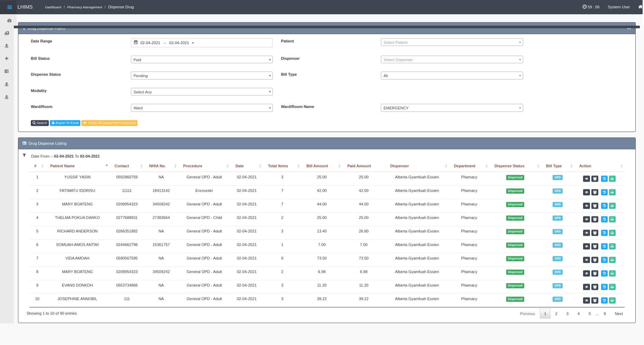Click the home icon in top bar

pos(640,7)
